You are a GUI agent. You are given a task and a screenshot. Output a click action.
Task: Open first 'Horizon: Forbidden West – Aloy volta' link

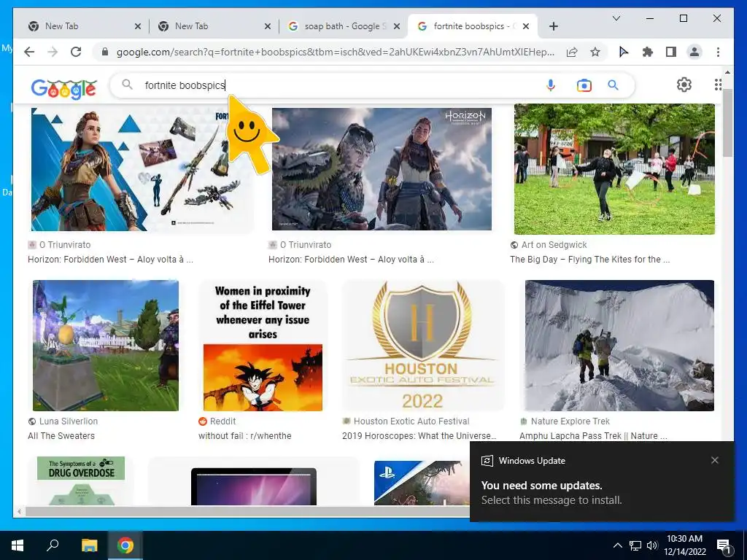[111, 260]
